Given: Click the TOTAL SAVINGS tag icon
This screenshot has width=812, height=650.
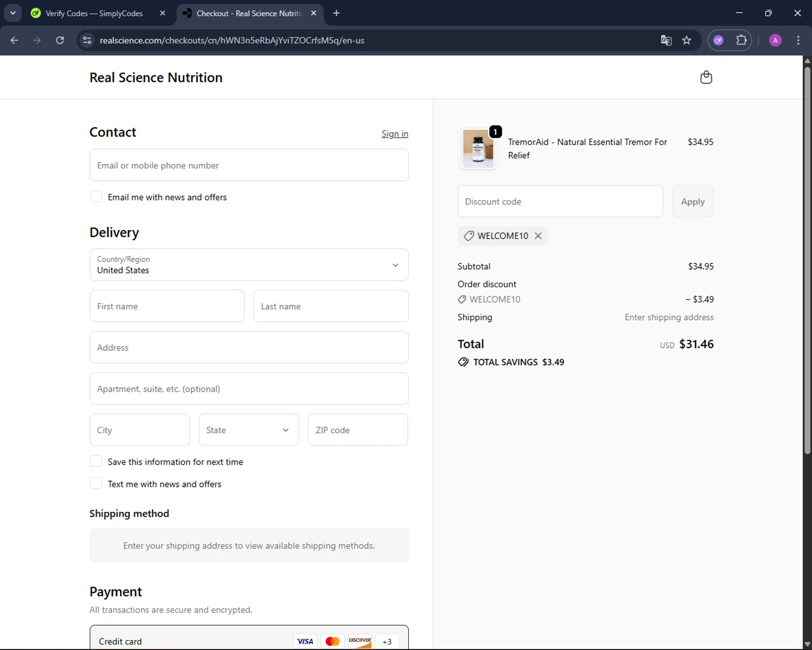Looking at the screenshot, I should coord(463,362).
